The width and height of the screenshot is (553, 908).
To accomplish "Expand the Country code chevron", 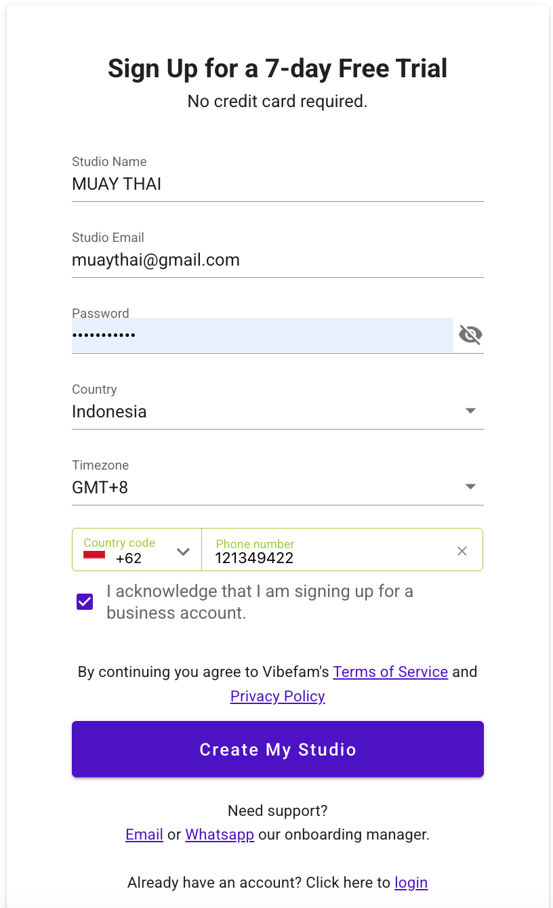I will tap(183, 551).
